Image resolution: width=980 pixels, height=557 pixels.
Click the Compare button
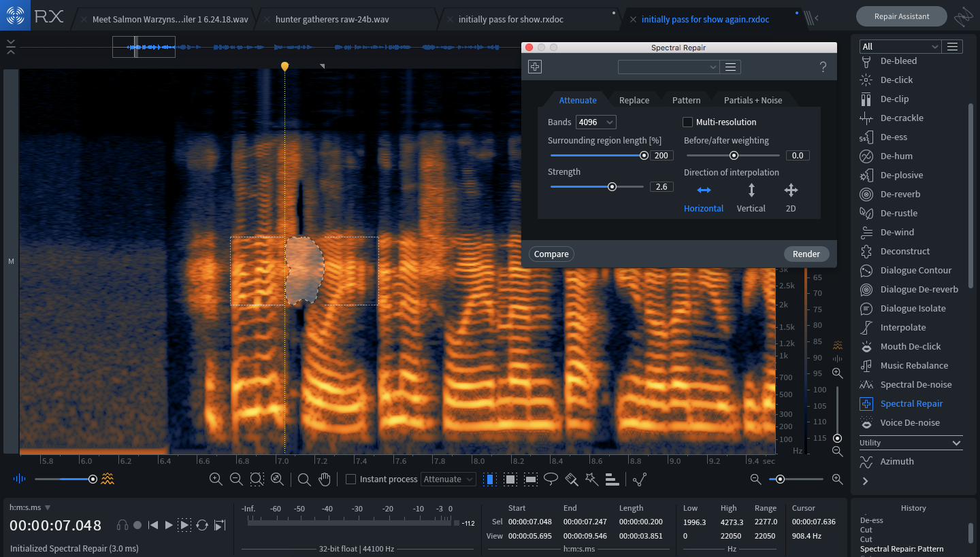click(551, 254)
